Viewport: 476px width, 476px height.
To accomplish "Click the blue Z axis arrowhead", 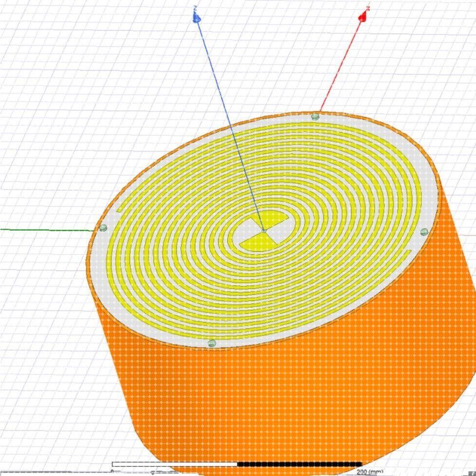I will coord(197,18).
